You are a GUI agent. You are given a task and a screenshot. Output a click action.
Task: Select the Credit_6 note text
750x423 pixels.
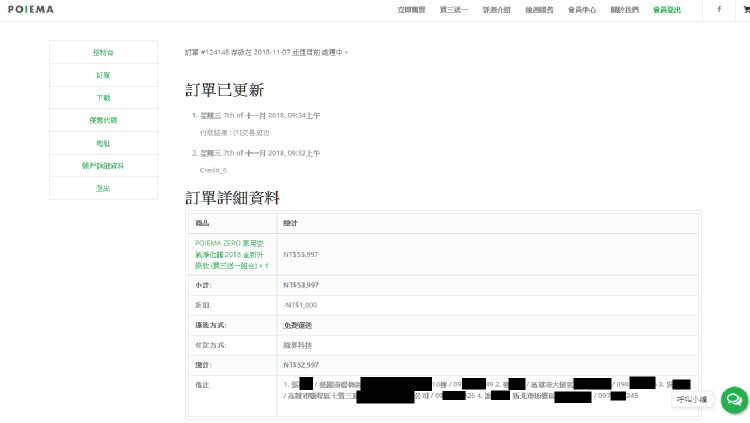tap(213, 170)
